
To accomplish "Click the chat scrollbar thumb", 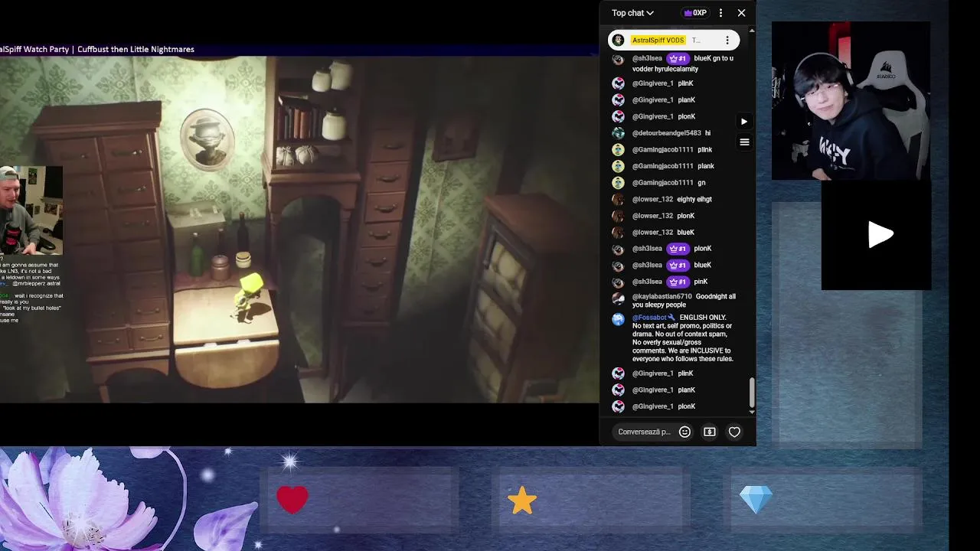I will [x=751, y=393].
